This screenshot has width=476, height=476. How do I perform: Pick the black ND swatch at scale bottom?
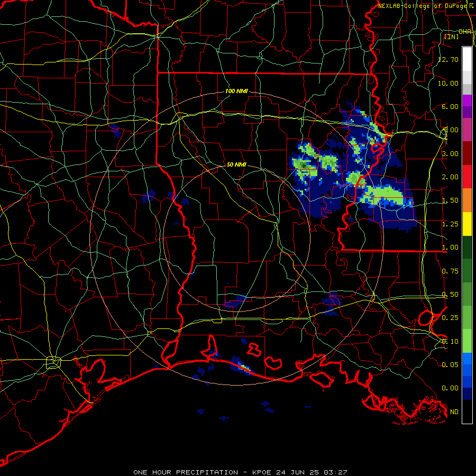(x=467, y=411)
